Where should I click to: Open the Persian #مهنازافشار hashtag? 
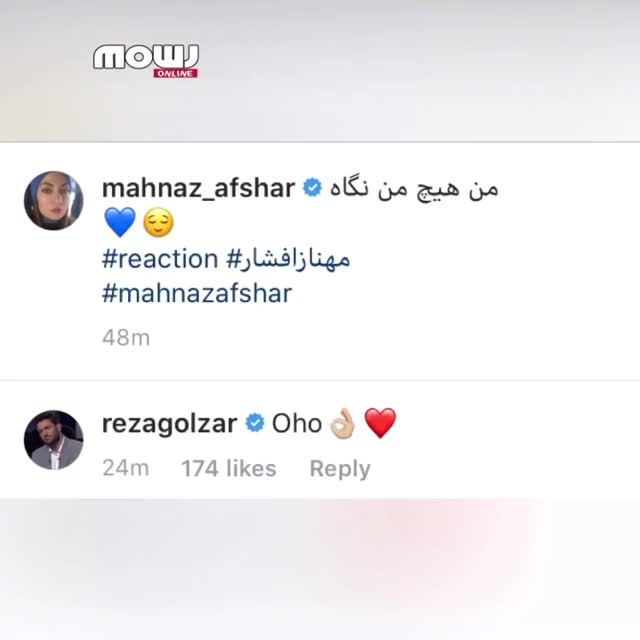click(x=288, y=259)
